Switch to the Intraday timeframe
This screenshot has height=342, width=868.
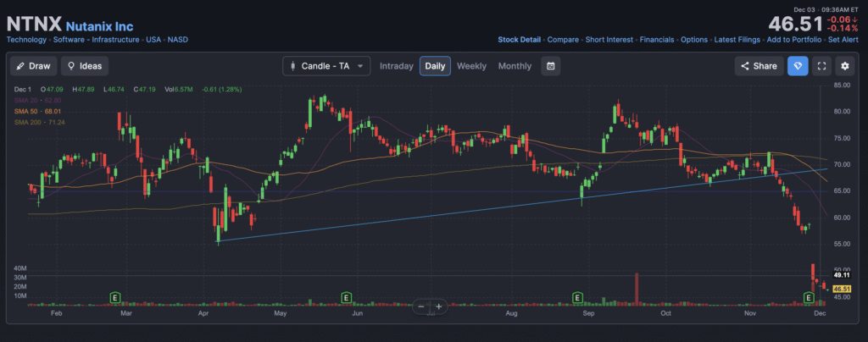coord(396,66)
